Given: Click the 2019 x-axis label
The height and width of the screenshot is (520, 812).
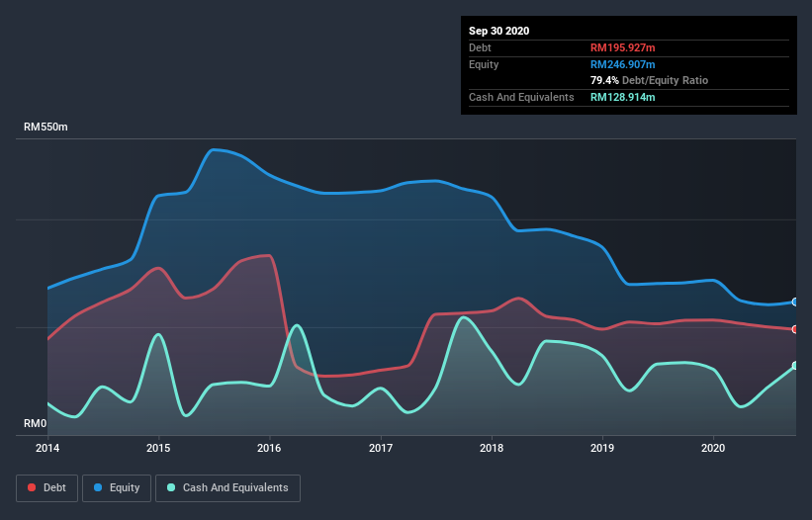Looking at the screenshot, I should coord(602,448).
